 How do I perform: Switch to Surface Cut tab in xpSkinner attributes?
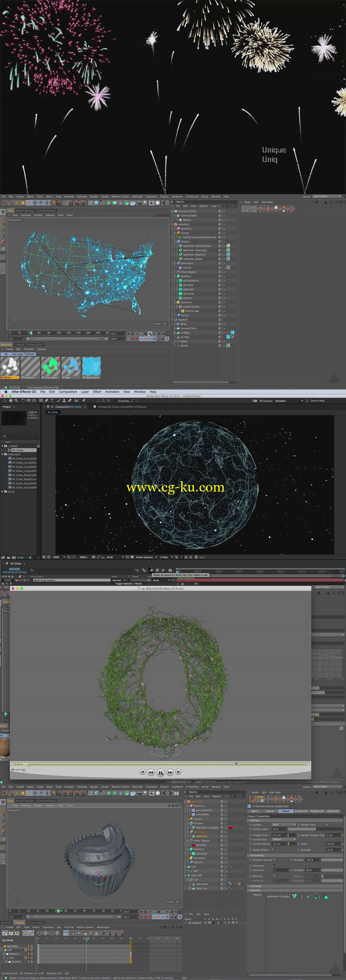tap(301, 811)
